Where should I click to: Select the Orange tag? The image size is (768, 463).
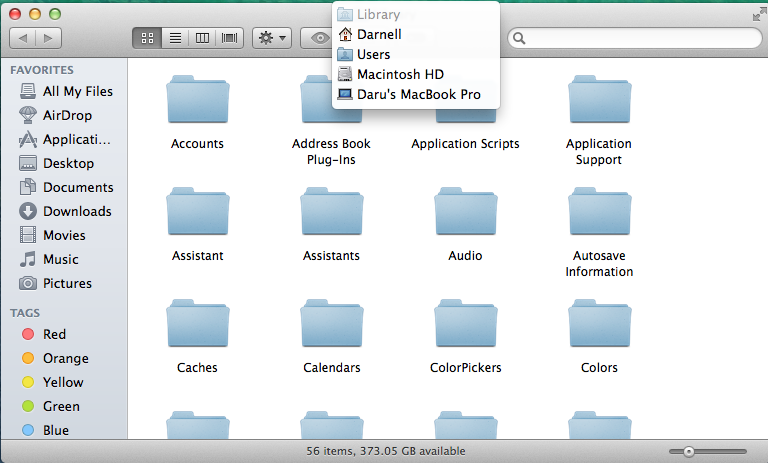click(55, 358)
